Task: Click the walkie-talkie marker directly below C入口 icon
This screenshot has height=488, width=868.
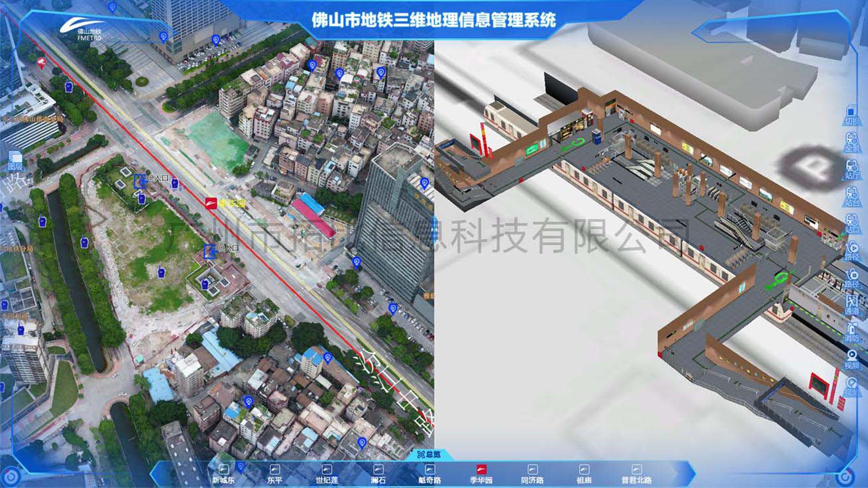Action: [142, 198]
